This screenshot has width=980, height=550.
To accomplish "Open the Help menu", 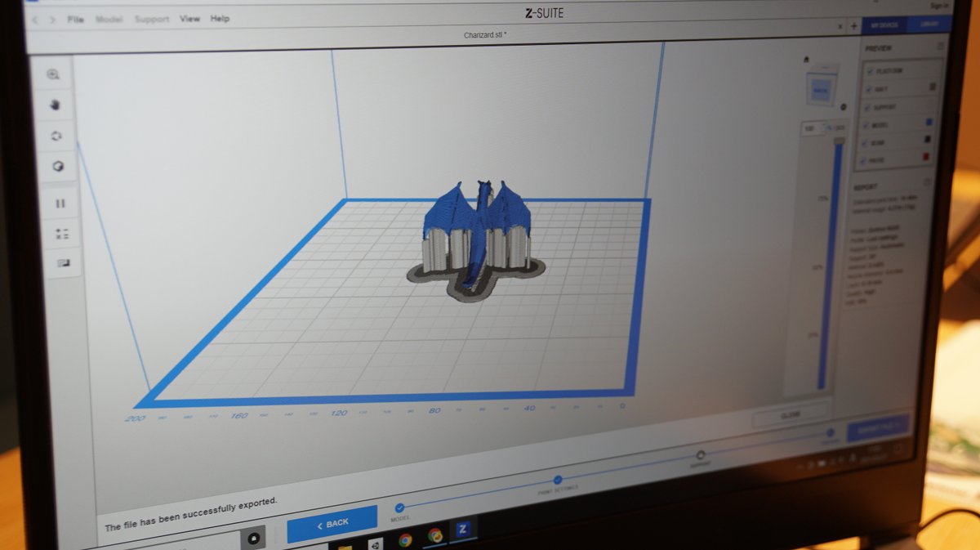I will coord(220,18).
